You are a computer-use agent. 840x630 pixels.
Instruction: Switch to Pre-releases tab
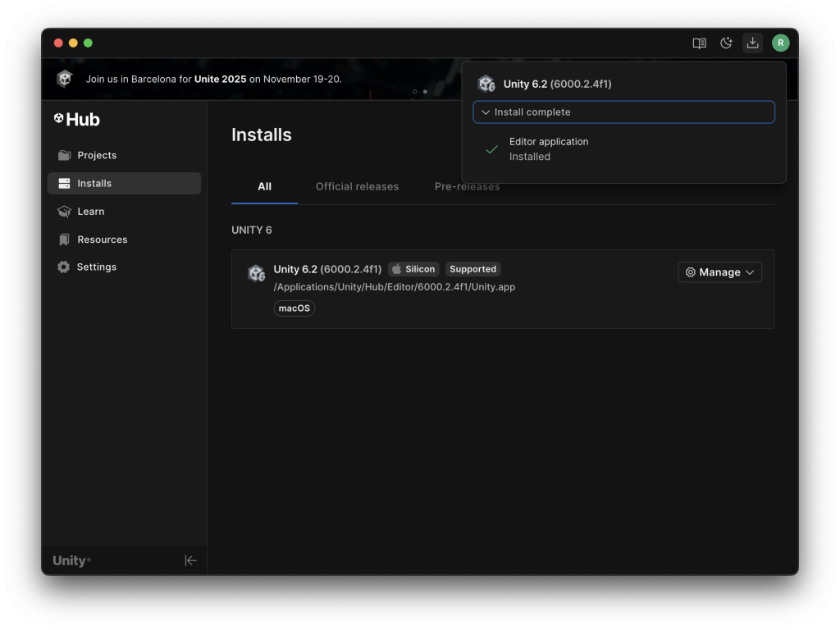467,186
